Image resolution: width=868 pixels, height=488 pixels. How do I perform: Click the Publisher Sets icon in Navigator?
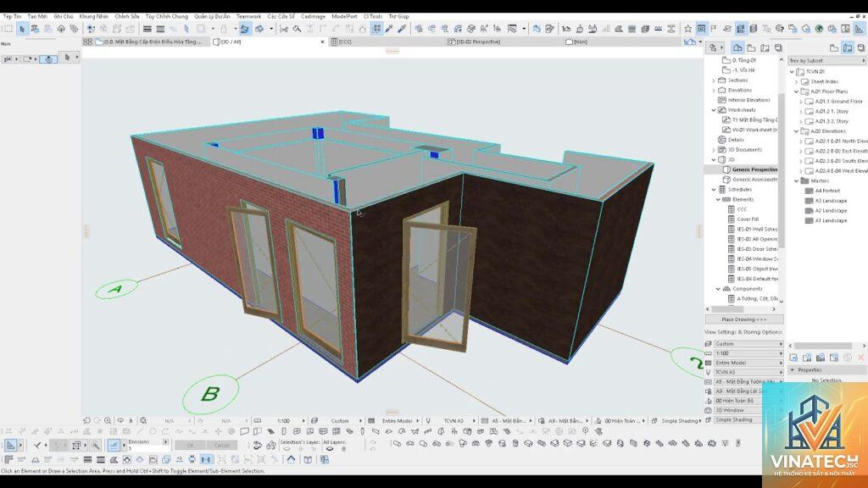click(778, 48)
